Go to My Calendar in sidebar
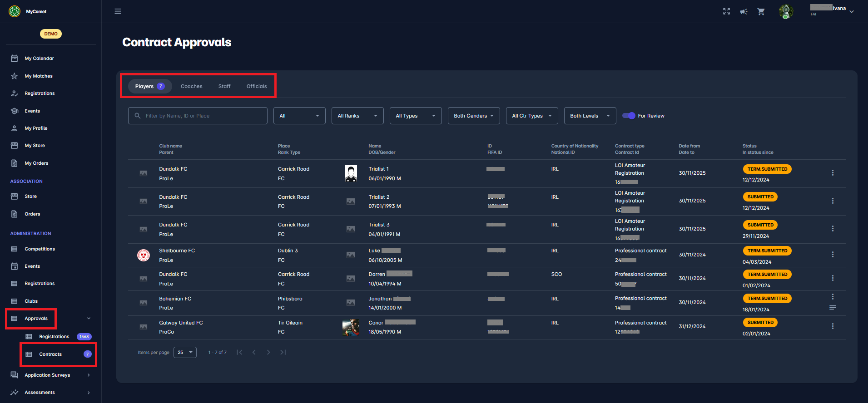Screen dimensions: 868x403 click(39, 59)
